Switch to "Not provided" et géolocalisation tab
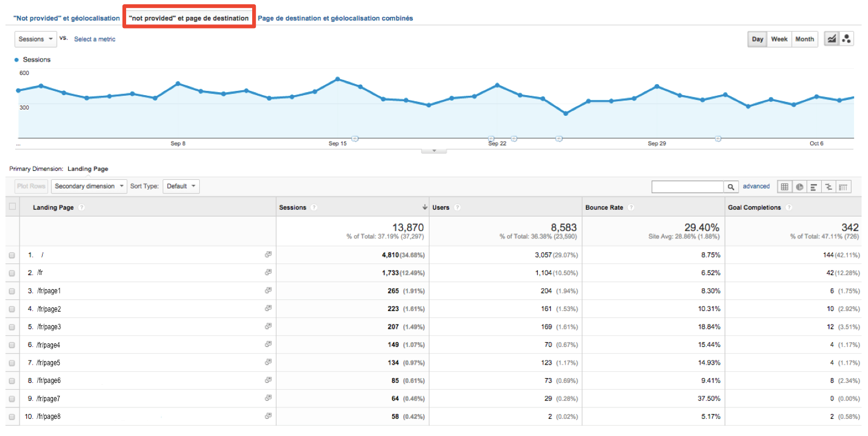This screenshot has width=868, height=436. coord(66,18)
